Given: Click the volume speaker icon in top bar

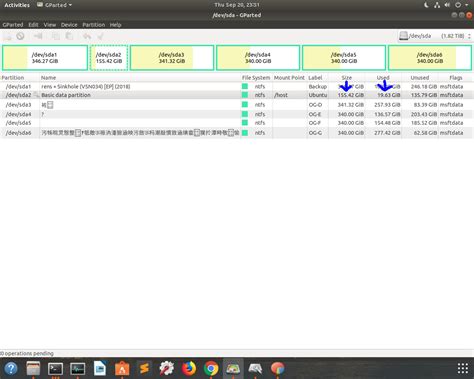Looking at the screenshot, I should click(x=447, y=5).
